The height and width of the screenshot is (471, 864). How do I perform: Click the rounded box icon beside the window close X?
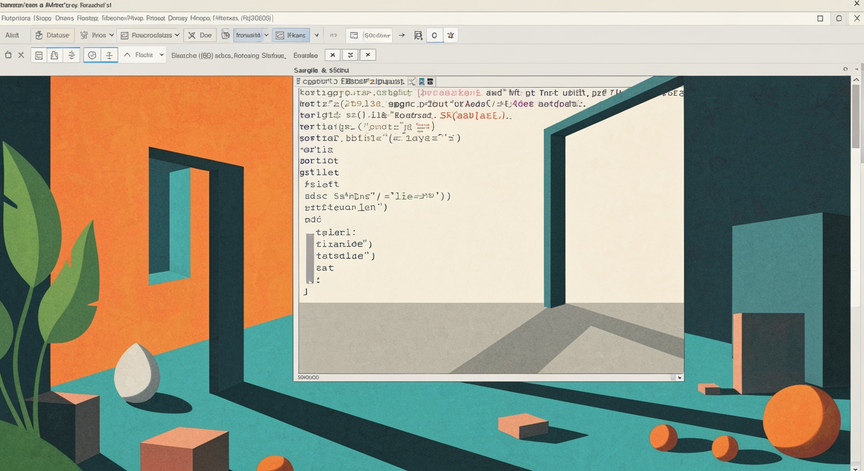click(x=839, y=18)
